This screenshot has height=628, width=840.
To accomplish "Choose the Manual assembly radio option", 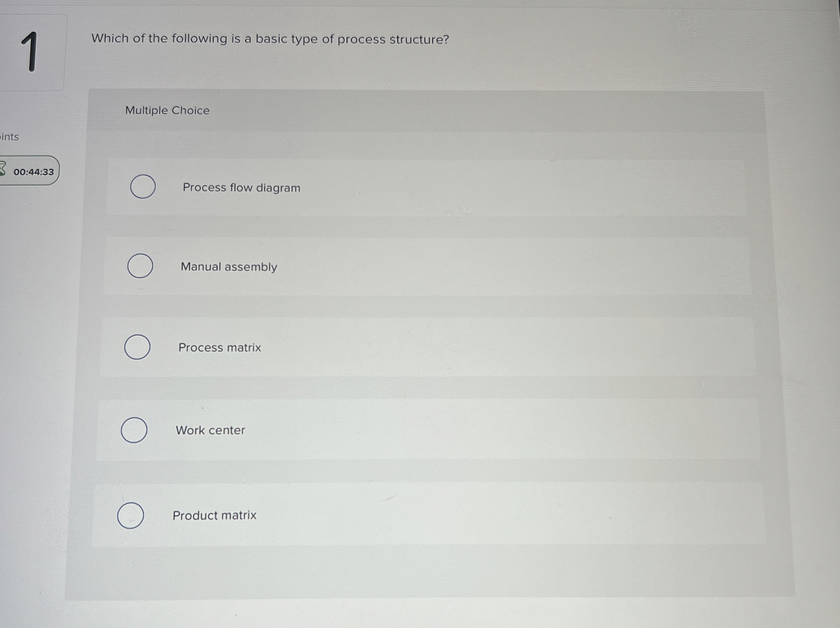I will point(140,266).
